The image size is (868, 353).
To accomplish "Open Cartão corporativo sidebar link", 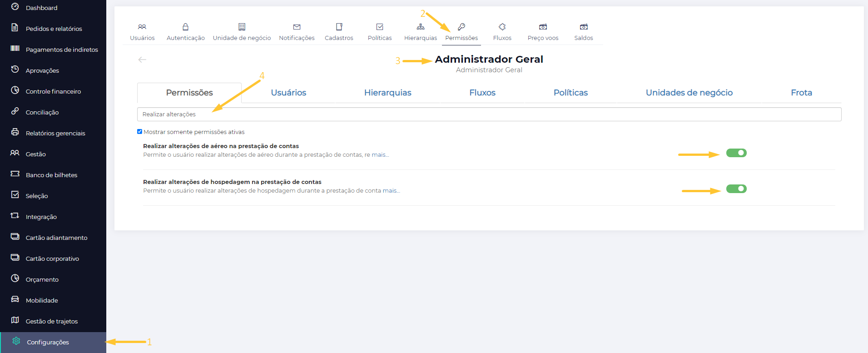I will click(52, 259).
